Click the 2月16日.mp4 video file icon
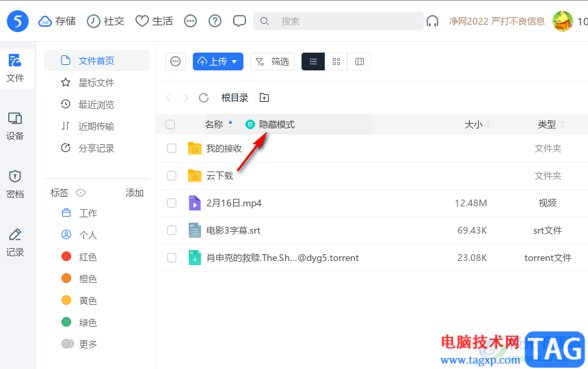The width and height of the screenshot is (588, 369). coord(195,203)
